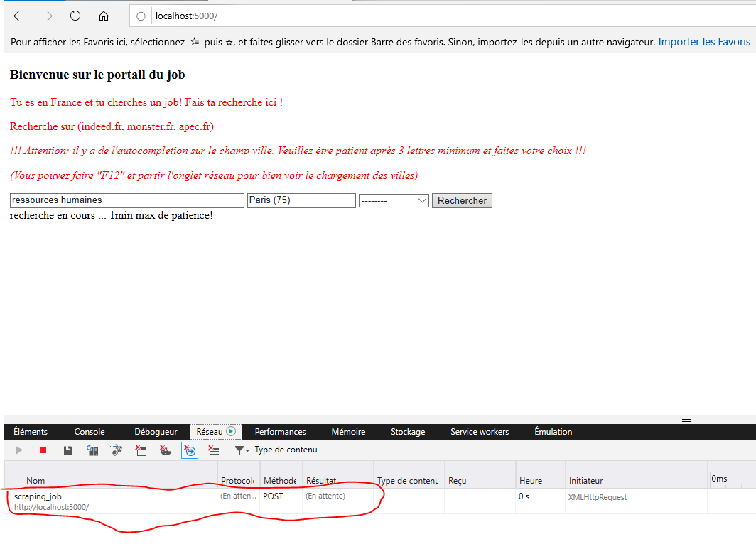756x544 pixels.
Task: Click the city field 'Paris (75)'
Action: (301, 200)
